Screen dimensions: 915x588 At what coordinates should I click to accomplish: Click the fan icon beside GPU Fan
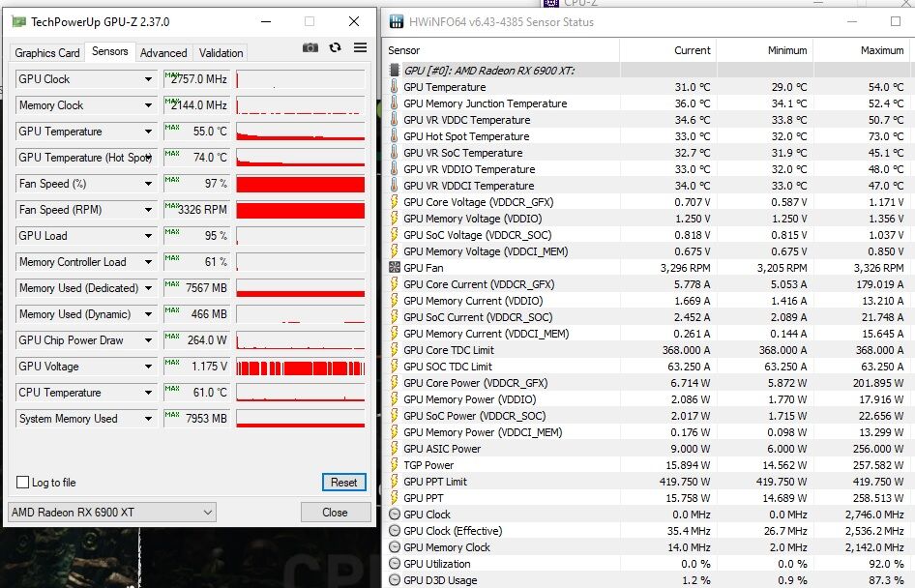[395, 268]
